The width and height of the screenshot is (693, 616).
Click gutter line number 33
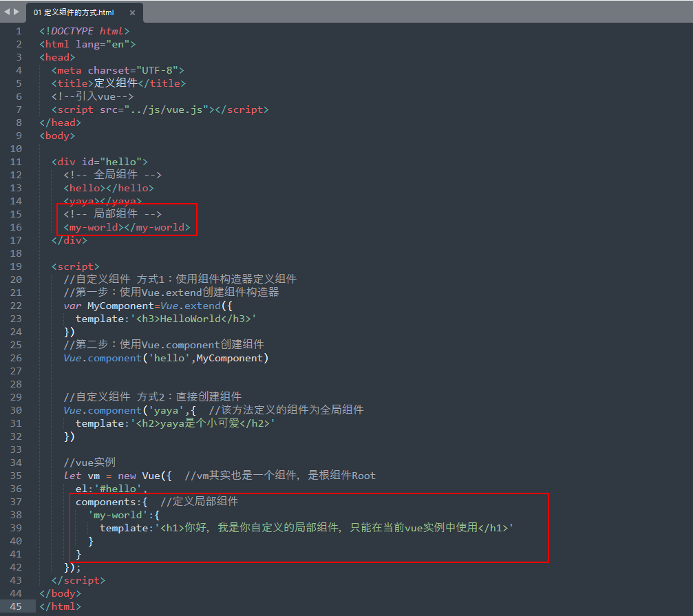[16, 449]
